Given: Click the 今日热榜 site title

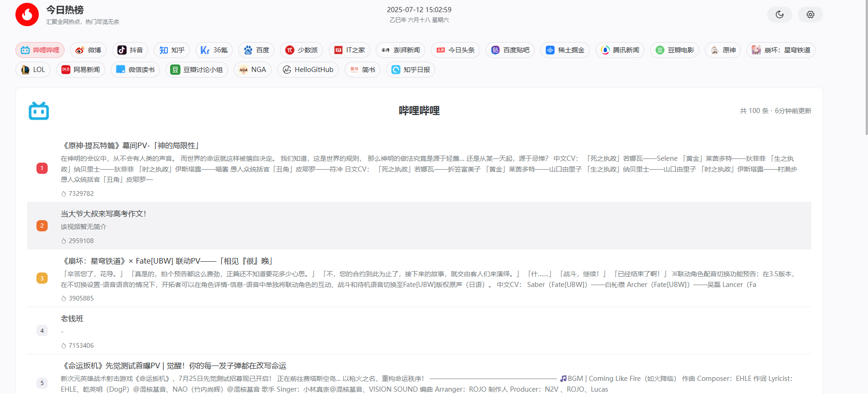Looking at the screenshot, I should tap(65, 10).
